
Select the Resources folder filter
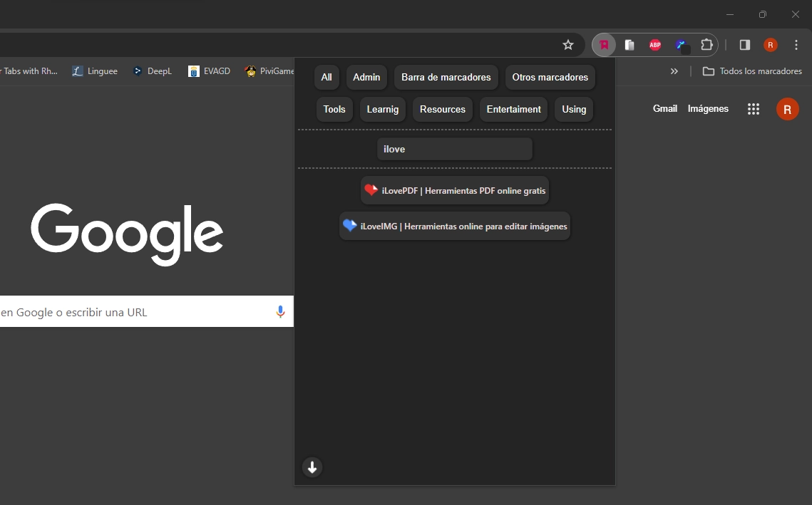point(442,109)
